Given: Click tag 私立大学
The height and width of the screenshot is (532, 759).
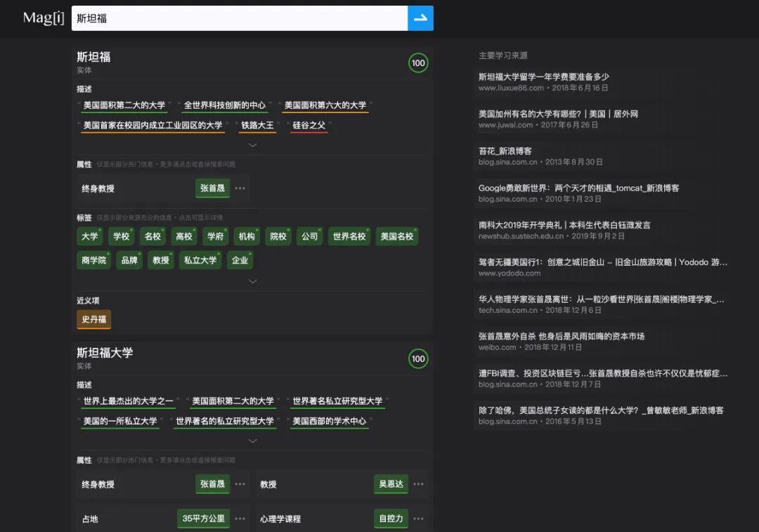Looking at the screenshot, I should 200,260.
